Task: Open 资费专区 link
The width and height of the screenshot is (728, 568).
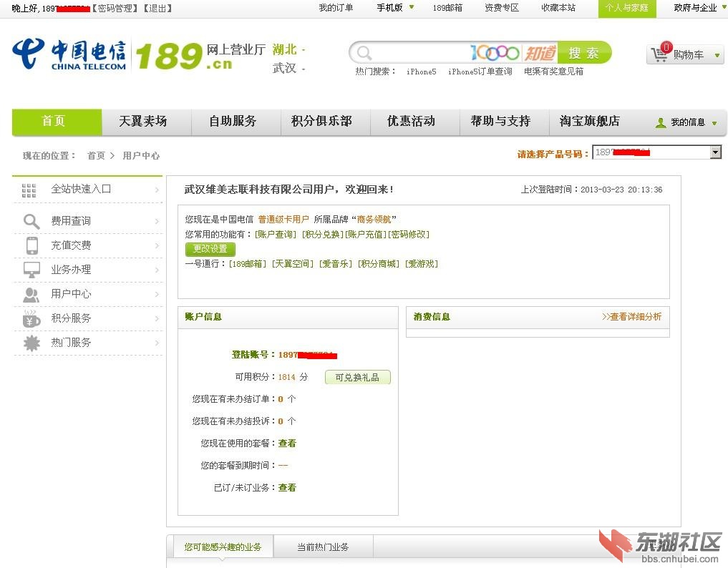Action: [x=501, y=8]
